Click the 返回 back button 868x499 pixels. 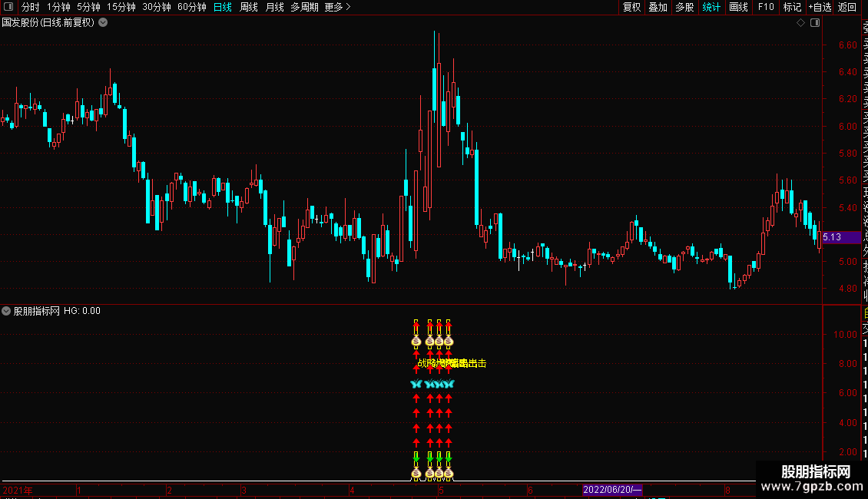coord(847,7)
